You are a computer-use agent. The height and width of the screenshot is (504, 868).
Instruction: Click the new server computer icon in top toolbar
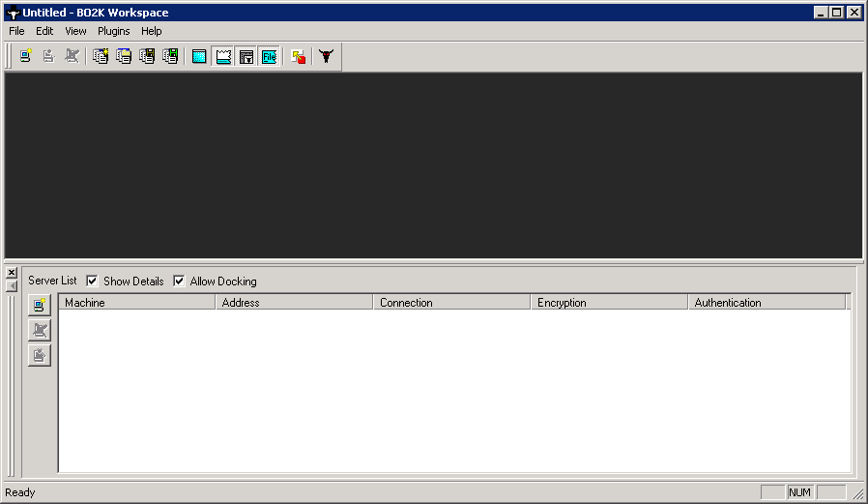(26, 56)
